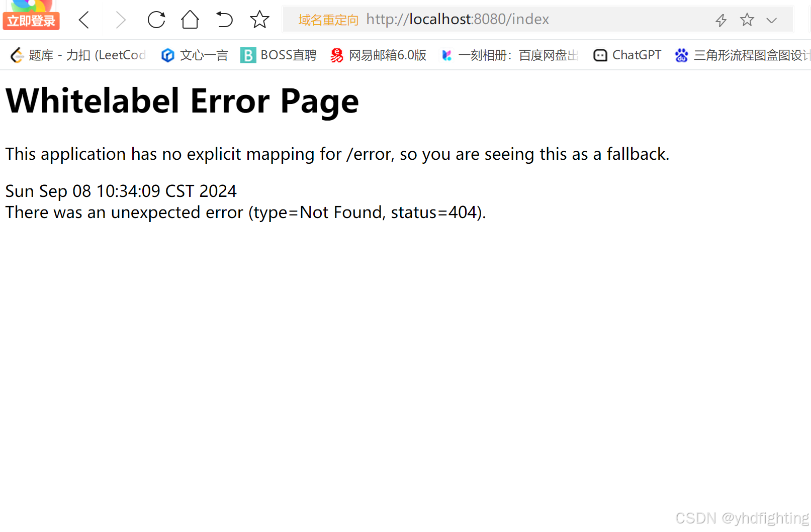The height and width of the screenshot is (532, 811).
Task: Open browser history via back arrow
Action: (x=84, y=20)
